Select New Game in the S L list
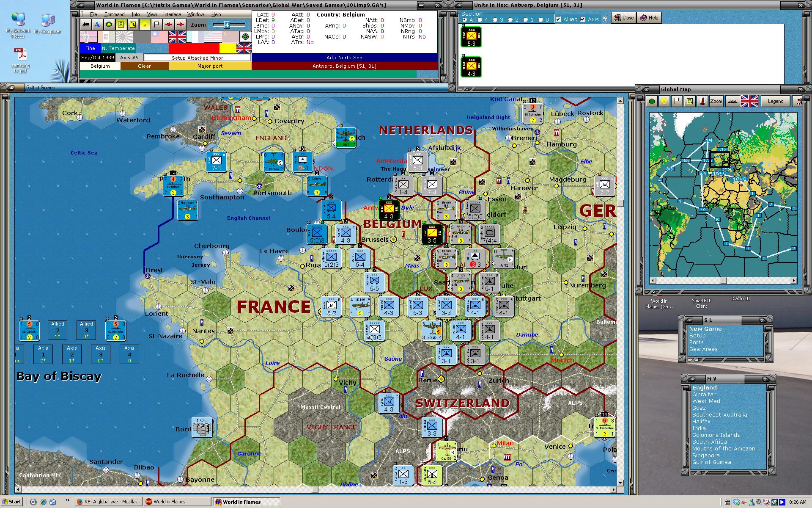 coord(705,329)
